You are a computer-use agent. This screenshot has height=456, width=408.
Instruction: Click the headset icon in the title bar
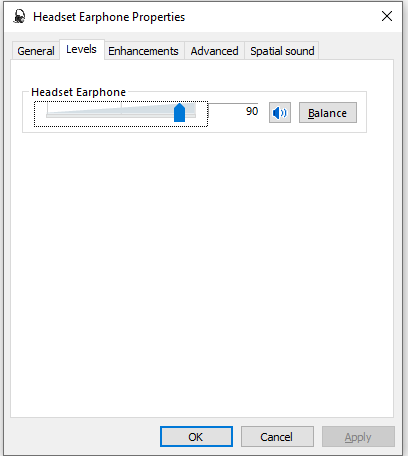(x=19, y=16)
